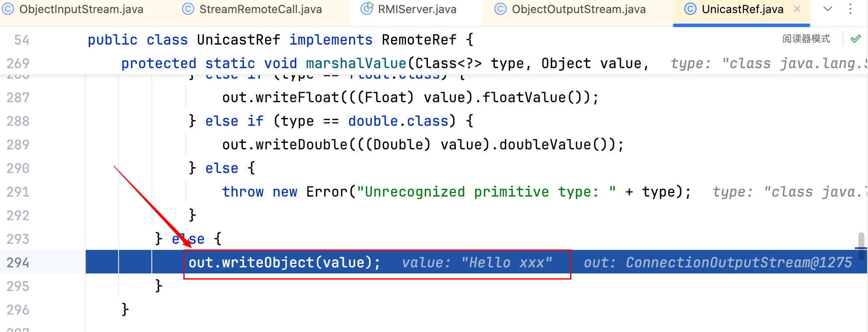The width and height of the screenshot is (868, 332).
Task: Switch to the StreamRemoteCall.java tab
Action: [x=260, y=10]
